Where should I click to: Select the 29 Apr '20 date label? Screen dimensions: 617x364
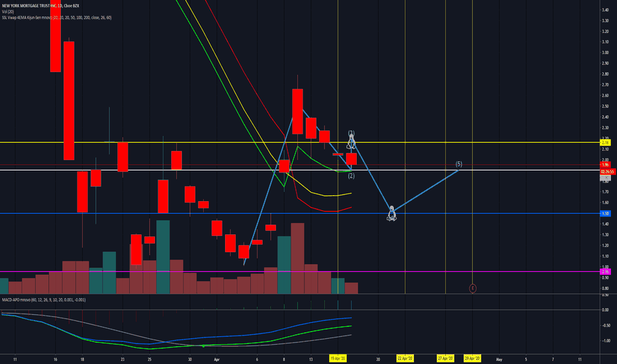[x=472, y=359]
